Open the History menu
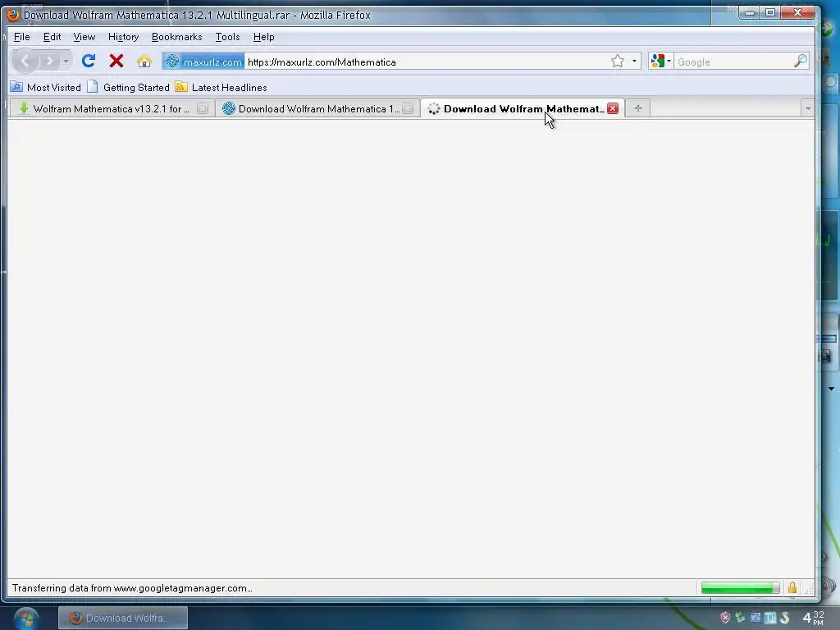The width and height of the screenshot is (840, 630). click(123, 37)
